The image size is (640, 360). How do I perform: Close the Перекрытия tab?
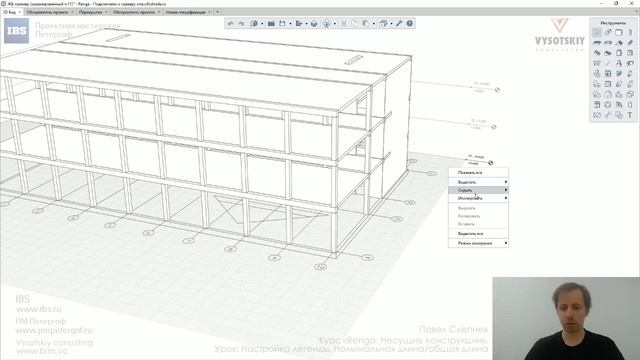(106, 12)
